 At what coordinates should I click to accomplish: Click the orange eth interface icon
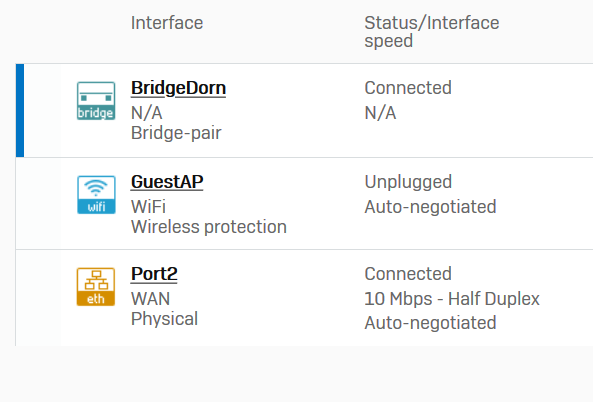(x=96, y=287)
